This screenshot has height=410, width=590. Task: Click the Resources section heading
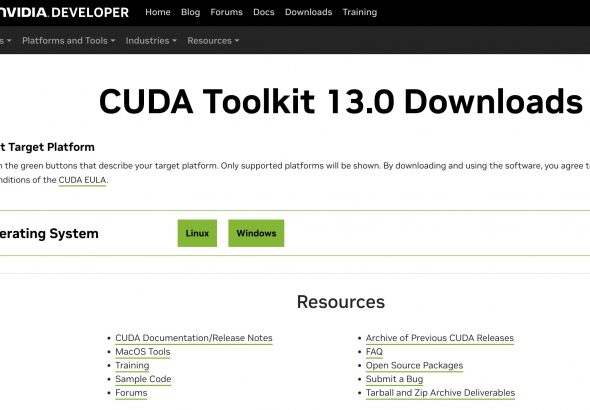tap(341, 302)
